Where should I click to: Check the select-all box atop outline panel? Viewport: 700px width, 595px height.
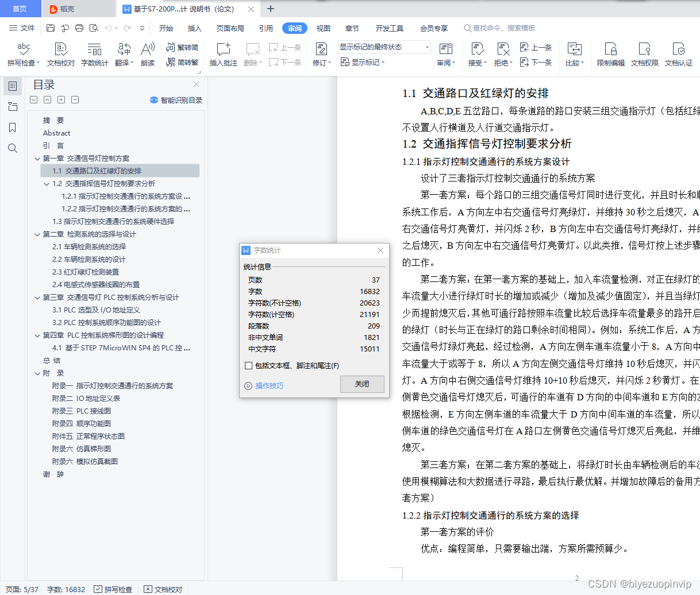point(33,99)
